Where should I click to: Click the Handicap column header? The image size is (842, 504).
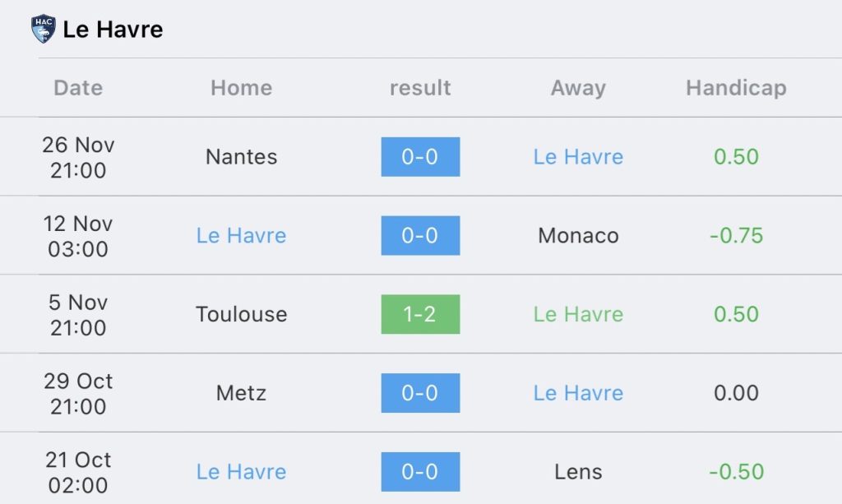point(736,88)
